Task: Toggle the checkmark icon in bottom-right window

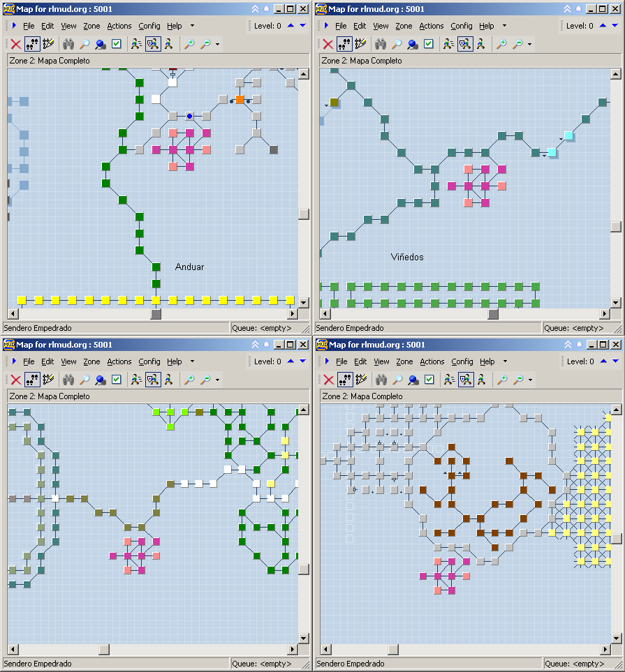Action: [429, 380]
